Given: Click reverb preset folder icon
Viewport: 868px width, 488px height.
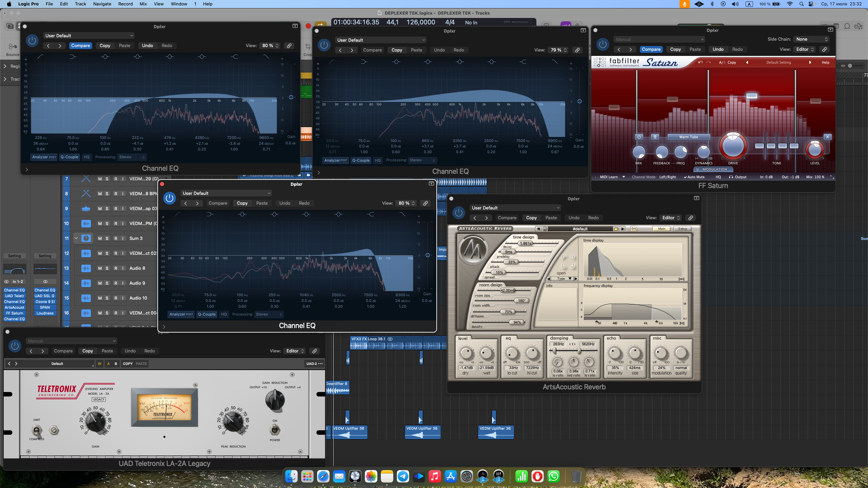Looking at the screenshot, I should pos(616,229).
